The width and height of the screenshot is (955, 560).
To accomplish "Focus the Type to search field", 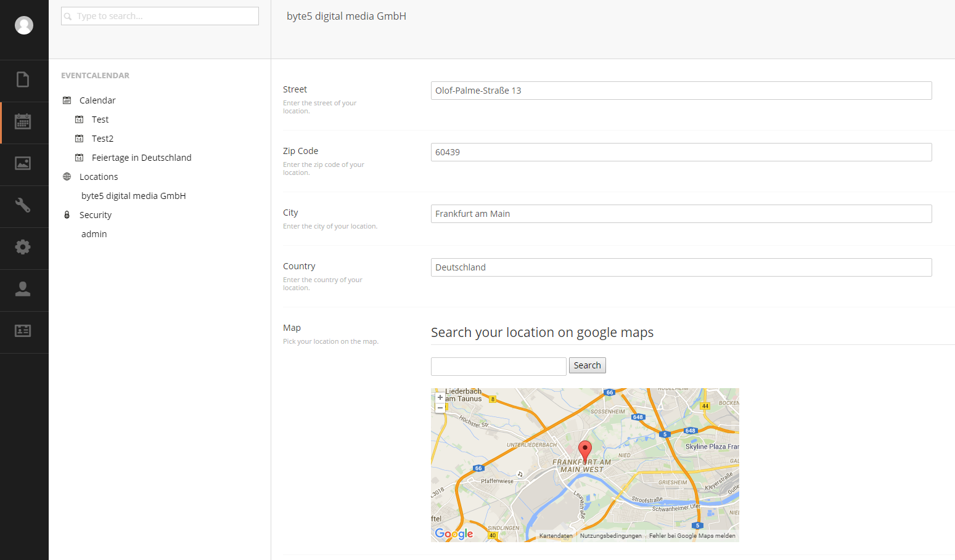I will (160, 16).
